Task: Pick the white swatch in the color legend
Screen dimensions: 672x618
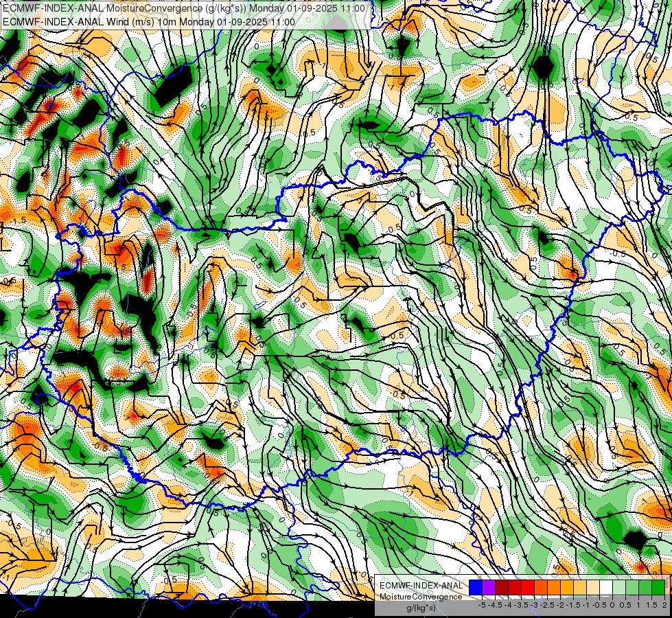Action: (x=606, y=587)
